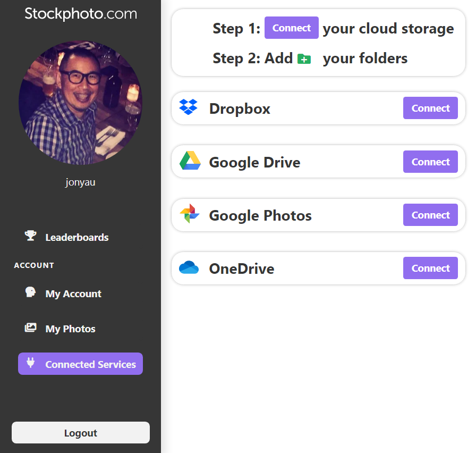Click the ACCOUNT section heading
This screenshot has height=453, width=476.
click(34, 265)
